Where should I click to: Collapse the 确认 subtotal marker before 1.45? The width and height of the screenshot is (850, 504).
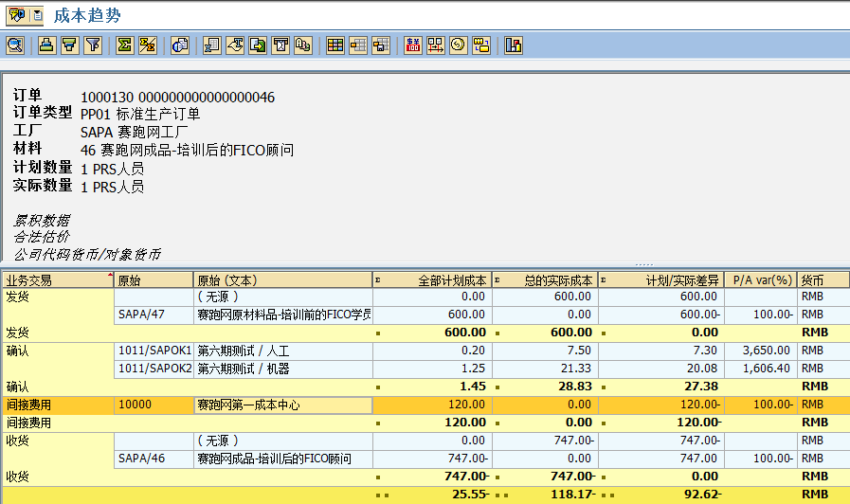click(x=378, y=387)
